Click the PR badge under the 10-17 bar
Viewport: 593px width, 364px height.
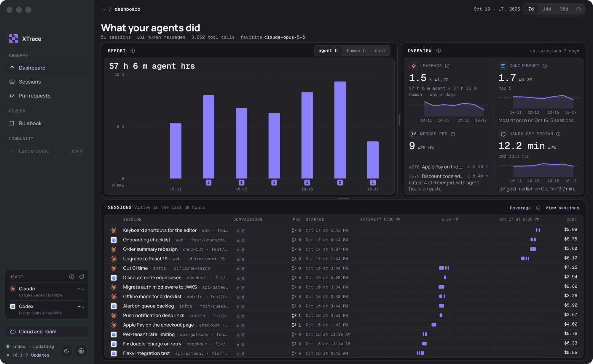[373, 182]
